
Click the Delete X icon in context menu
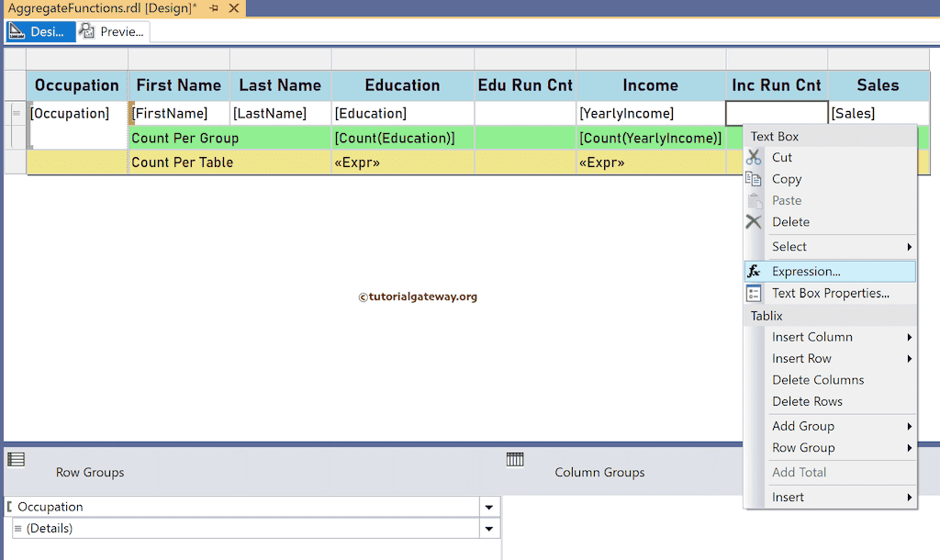754,222
